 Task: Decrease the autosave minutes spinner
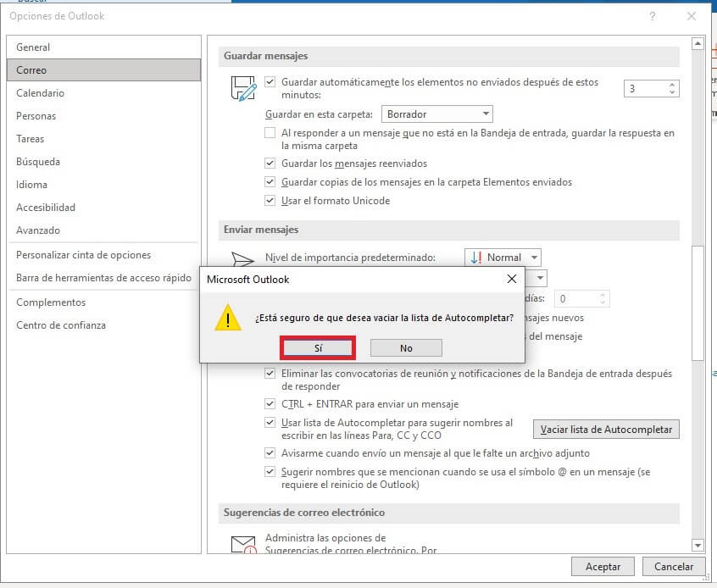(x=672, y=92)
